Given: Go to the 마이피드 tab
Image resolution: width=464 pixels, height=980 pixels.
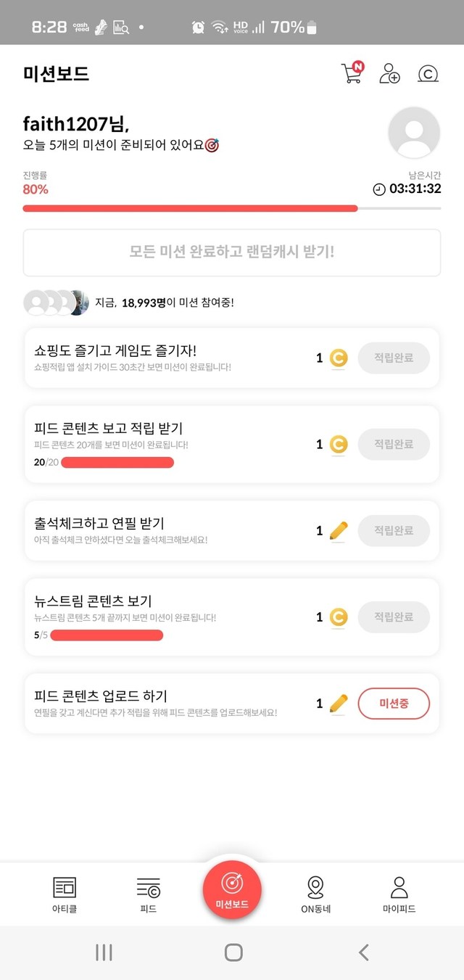Looking at the screenshot, I should tap(399, 894).
